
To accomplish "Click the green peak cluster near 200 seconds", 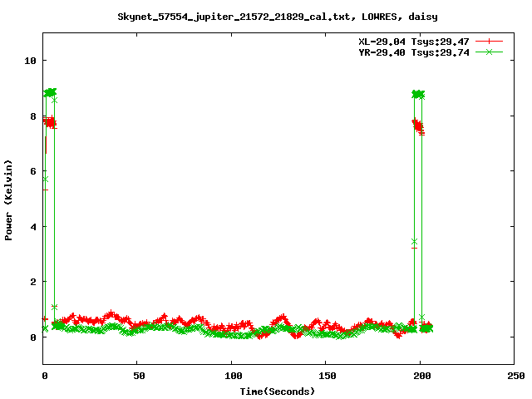I will click(417, 95).
